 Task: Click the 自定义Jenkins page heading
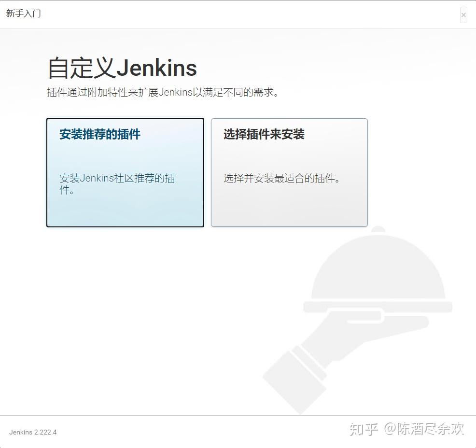point(121,68)
